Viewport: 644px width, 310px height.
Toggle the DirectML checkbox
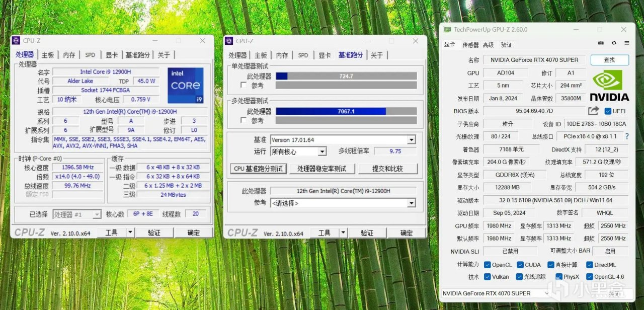pyautogui.click(x=589, y=265)
